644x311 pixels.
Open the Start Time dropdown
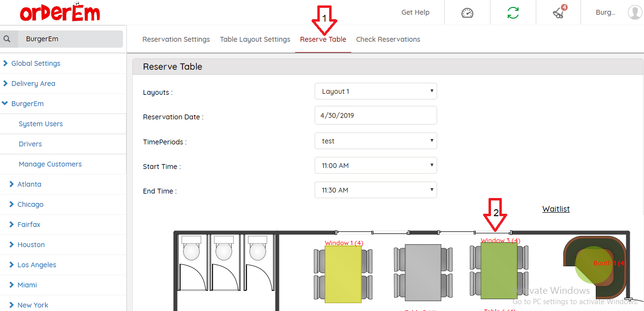point(375,166)
